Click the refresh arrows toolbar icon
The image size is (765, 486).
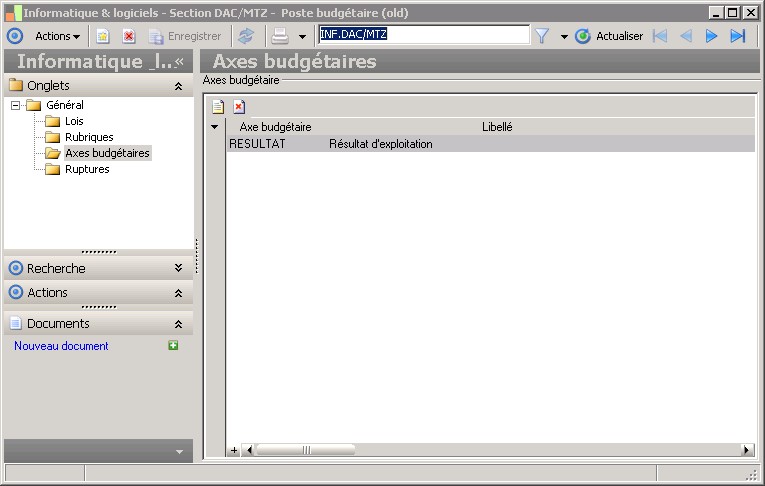[246, 36]
